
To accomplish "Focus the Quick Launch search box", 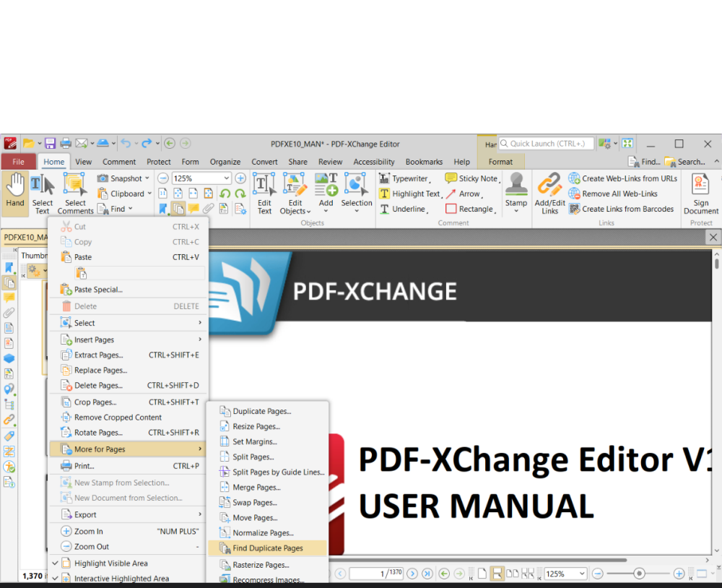I will (x=547, y=143).
